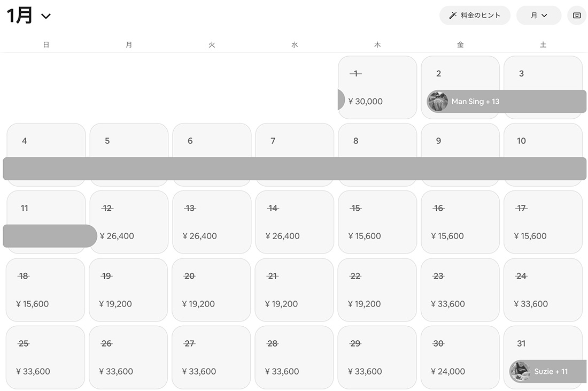
Task: Click Suzie guest profile photo
Action: pyautogui.click(x=520, y=371)
